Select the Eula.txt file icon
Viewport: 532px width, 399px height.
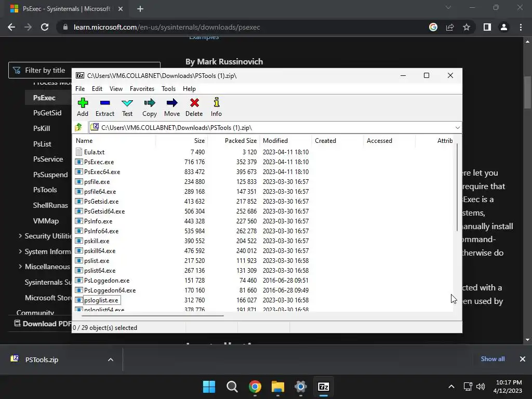[79, 152]
